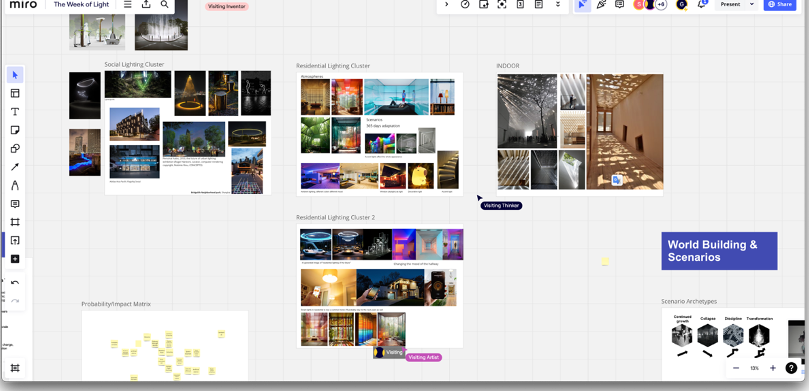Click the blue Share button
Image resolution: width=810 pixels, height=391 pixels.
tap(780, 4)
